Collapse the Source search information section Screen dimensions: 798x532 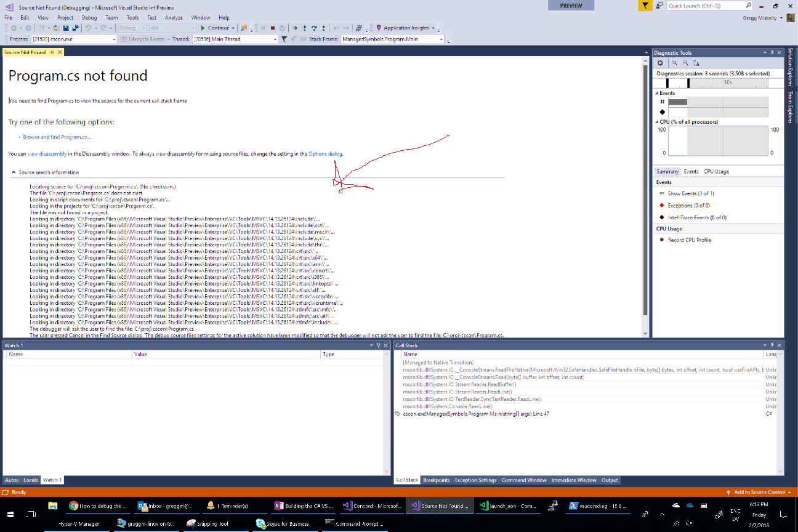[14, 172]
